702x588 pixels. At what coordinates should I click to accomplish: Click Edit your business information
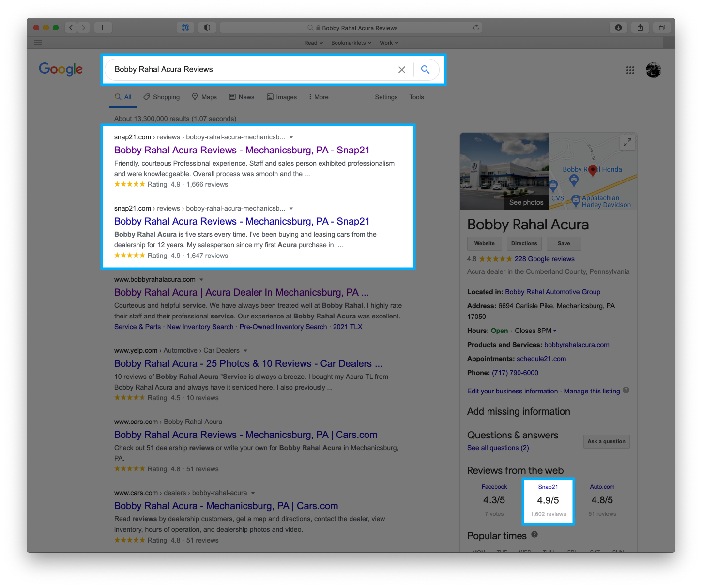point(512,391)
